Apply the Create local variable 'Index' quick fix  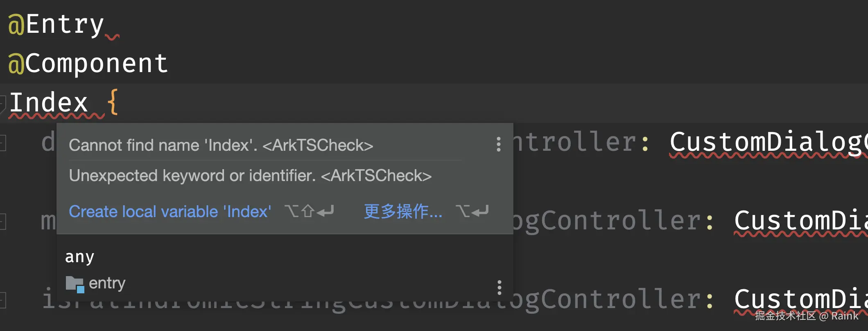tap(170, 211)
